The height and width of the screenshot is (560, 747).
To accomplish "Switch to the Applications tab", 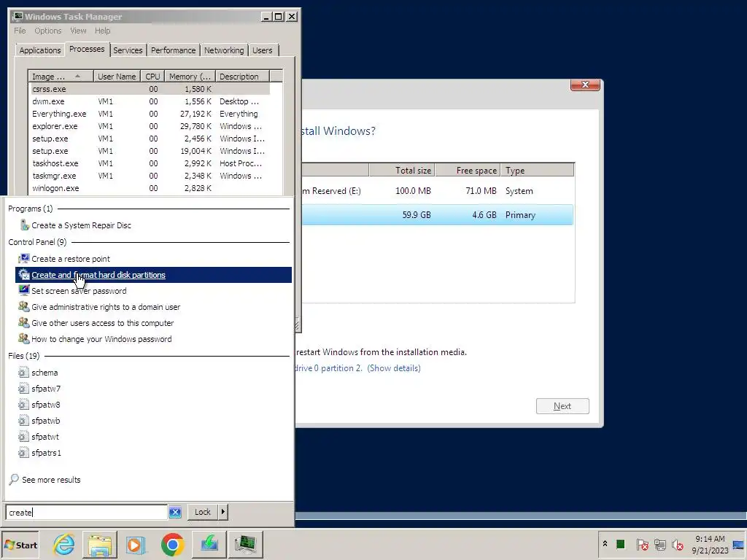I will click(x=40, y=50).
